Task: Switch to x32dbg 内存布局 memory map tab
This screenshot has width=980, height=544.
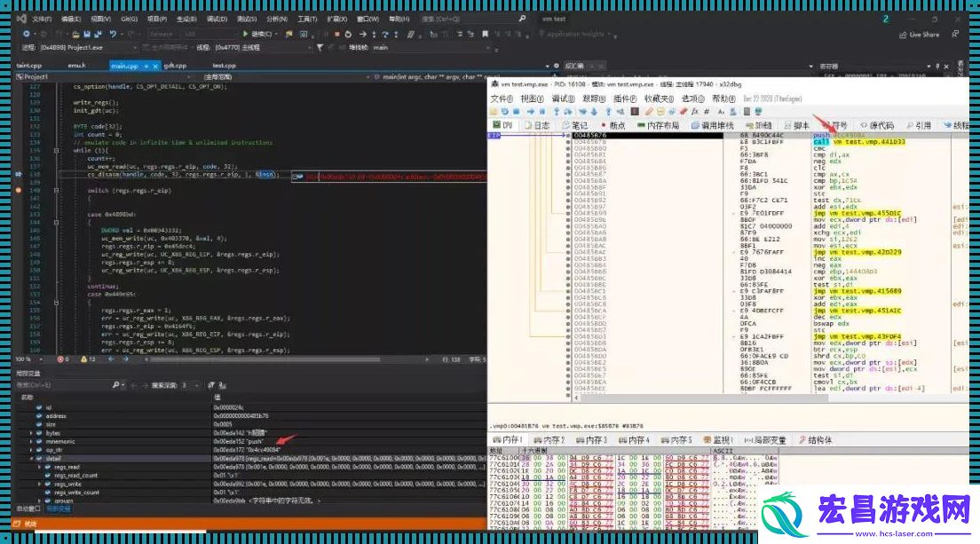Action: coord(658,125)
